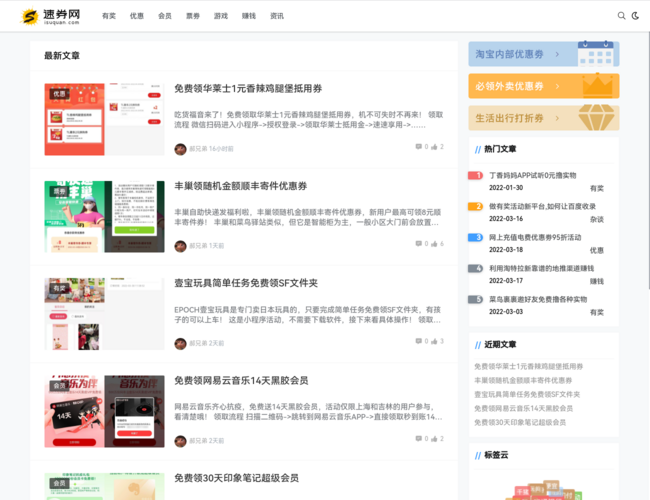Click 优惠 category beside 2022-03-18

(597, 250)
